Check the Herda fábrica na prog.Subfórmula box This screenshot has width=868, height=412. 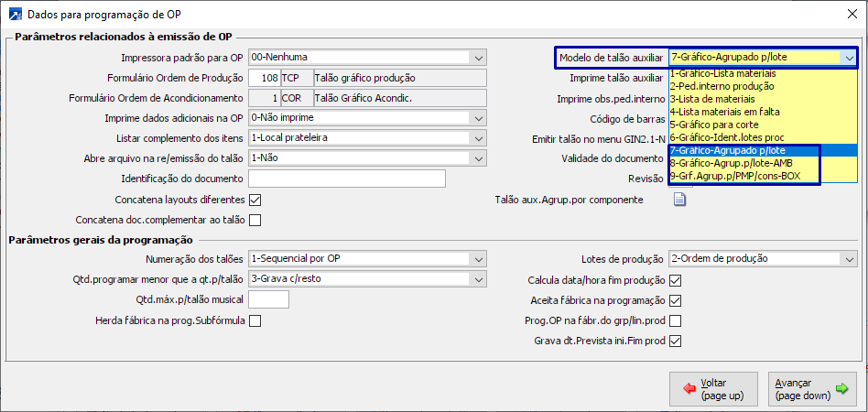point(255,320)
